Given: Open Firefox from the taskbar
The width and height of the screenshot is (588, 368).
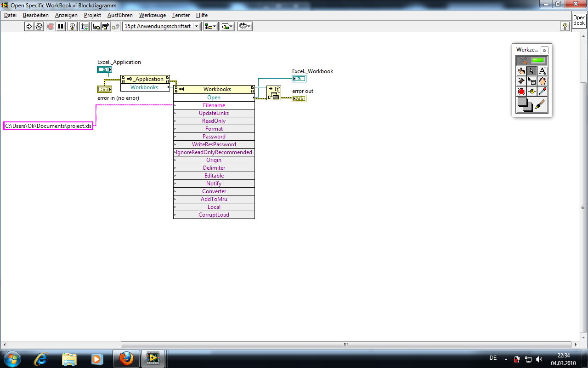Looking at the screenshot, I should (x=126, y=358).
